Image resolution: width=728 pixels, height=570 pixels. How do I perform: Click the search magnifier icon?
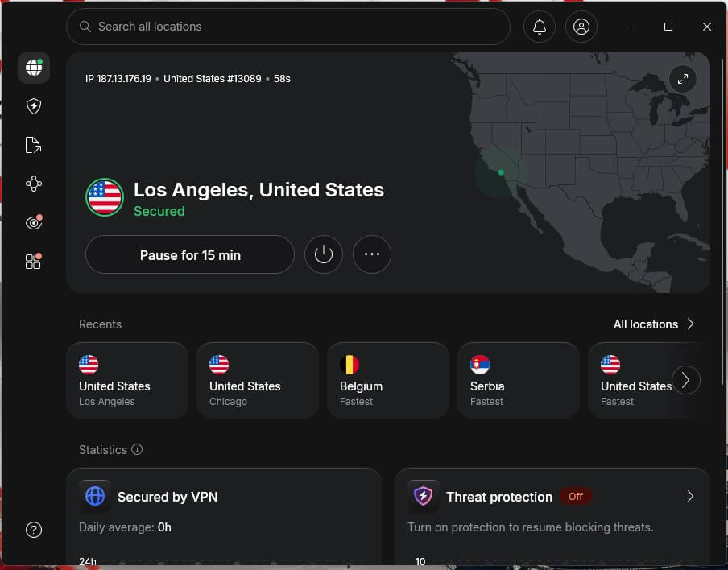(x=85, y=27)
